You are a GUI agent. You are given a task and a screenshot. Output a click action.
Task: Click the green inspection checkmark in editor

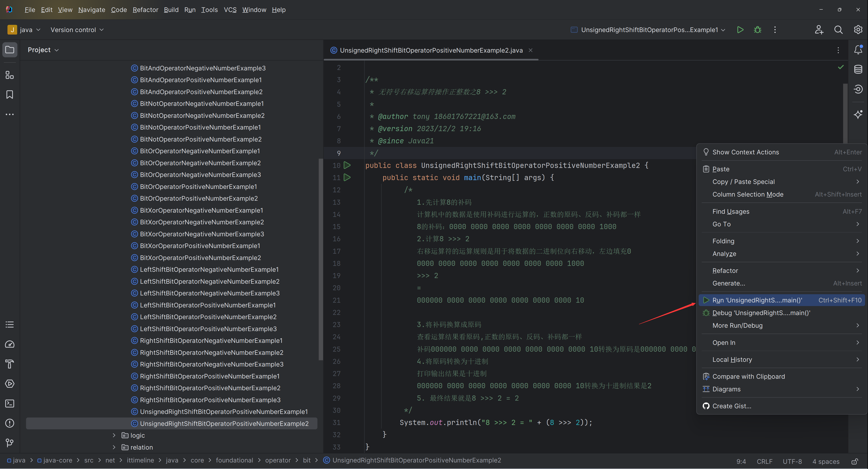841,67
